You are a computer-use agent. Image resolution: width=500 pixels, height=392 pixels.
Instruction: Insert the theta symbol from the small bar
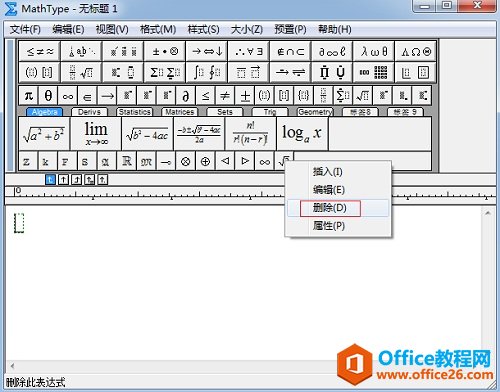[x=48, y=96]
